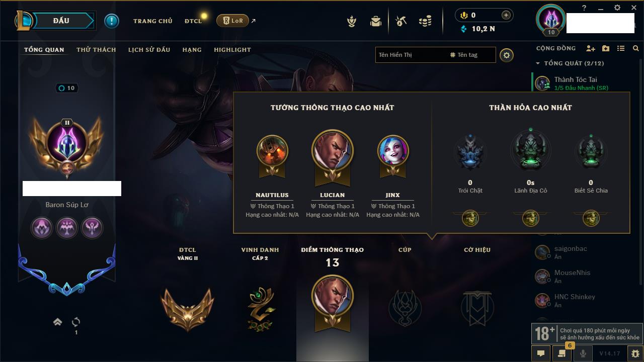
Task: Click the ĐẤU play button
Action: (x=61, y=21)
